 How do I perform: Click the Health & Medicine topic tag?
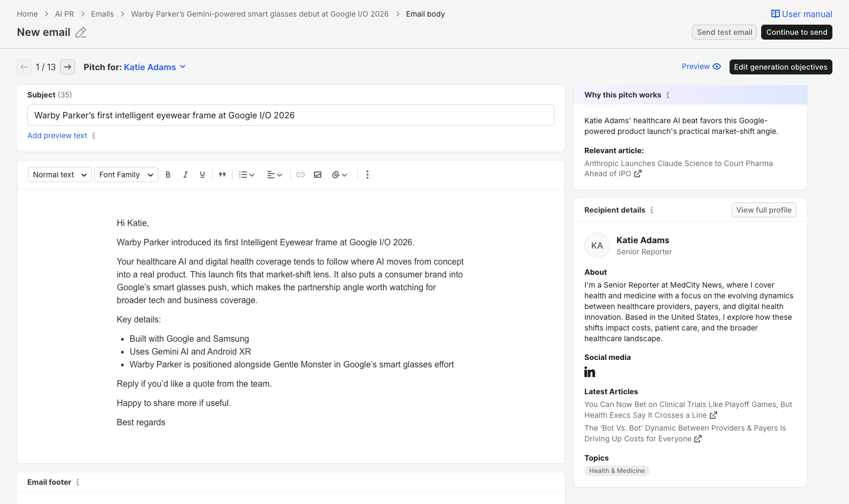tap(617, 471)
